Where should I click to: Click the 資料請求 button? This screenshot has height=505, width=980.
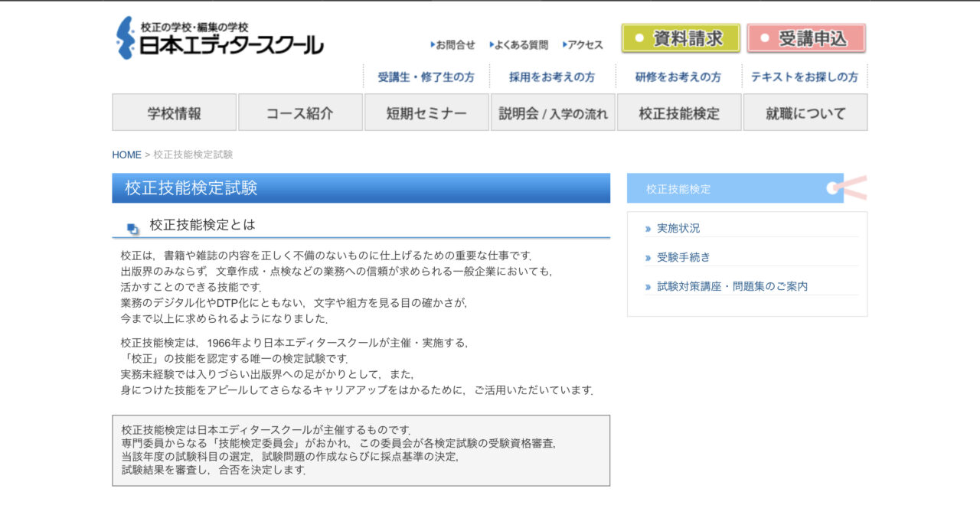tap(680, 37)
